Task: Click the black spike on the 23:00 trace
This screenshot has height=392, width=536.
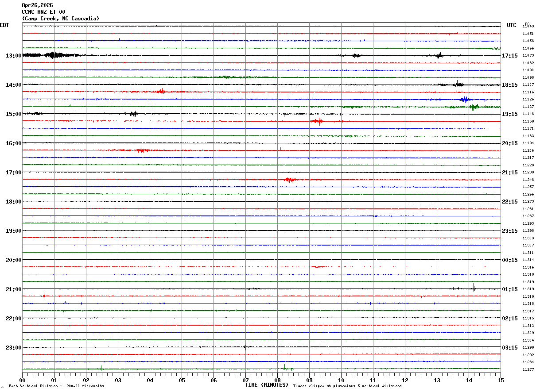Action: point(245,347)
